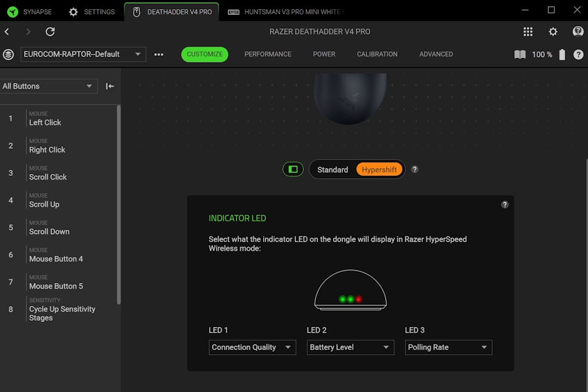Switch to Standard button mapping mode
The height and width of the screenshot is (392, 588).
332,170
